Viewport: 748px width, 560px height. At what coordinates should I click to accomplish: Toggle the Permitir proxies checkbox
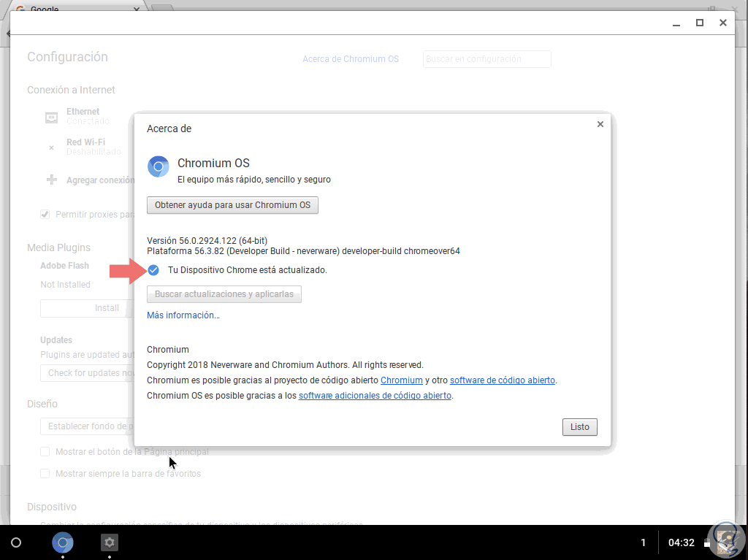click(45, 214)
